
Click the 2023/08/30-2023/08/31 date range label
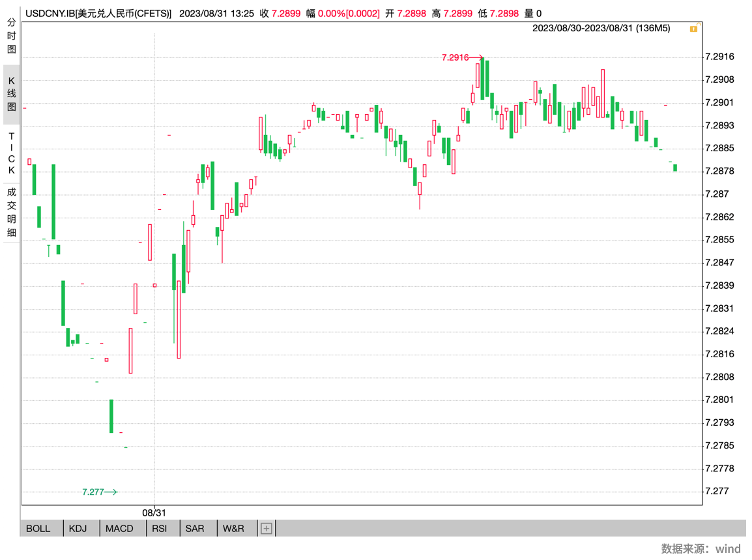(x=600, y=28)
